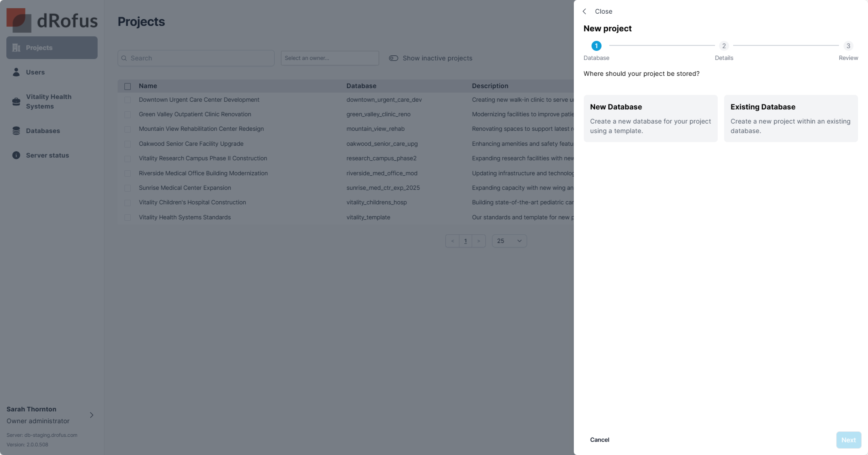Check Riverside Medical Office Building Modernization row
The width and height of the screenshot is (868, 455).
(x=127, y=173)
